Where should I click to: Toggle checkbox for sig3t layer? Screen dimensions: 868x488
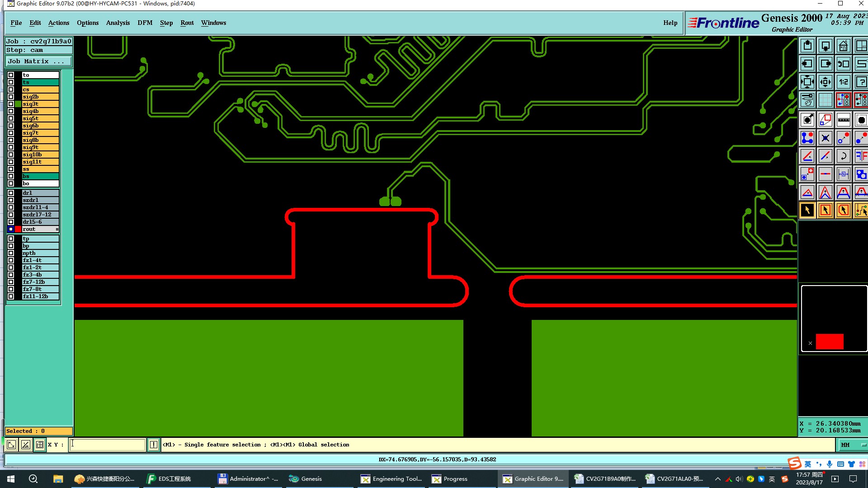tap(11, 104)
